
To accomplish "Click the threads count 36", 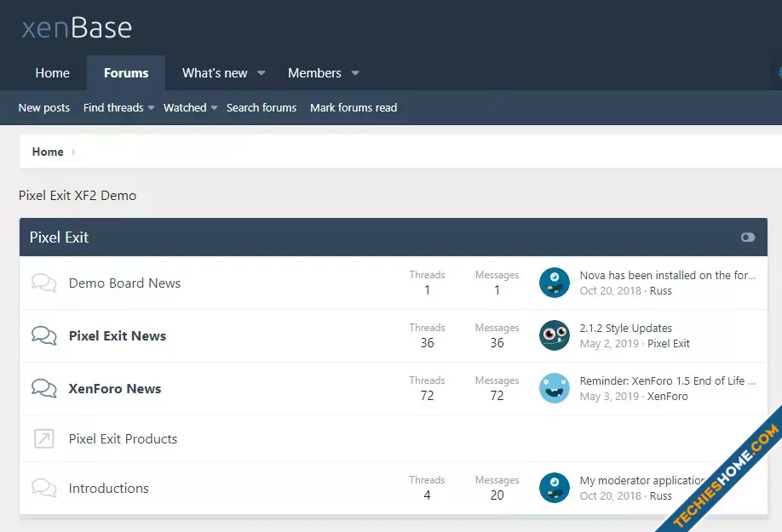I will (427, 343).
